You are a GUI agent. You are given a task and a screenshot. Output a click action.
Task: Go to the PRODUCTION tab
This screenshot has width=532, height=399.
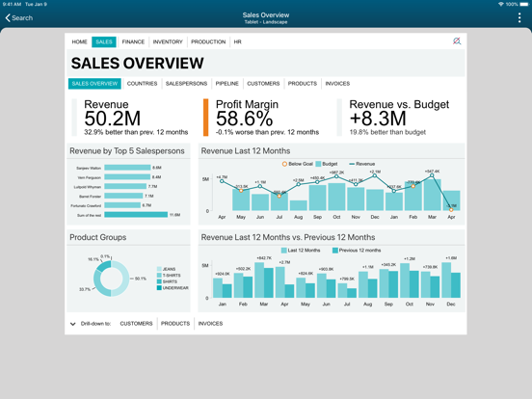coord(208,41)
